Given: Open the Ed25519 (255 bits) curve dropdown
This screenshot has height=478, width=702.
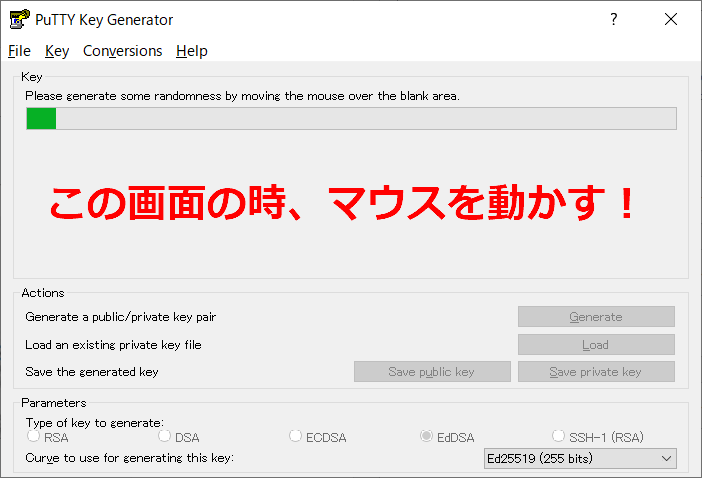Looking at the screenshot, I should [x=580, y=459].
